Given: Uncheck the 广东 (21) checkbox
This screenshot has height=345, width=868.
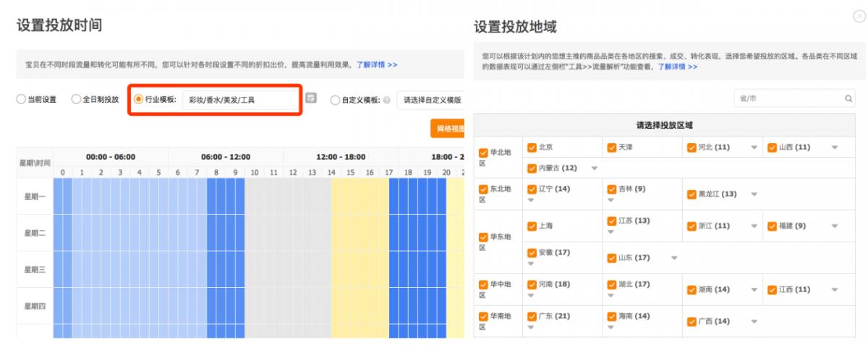Looking at the screenshot, I should [532, 316].
